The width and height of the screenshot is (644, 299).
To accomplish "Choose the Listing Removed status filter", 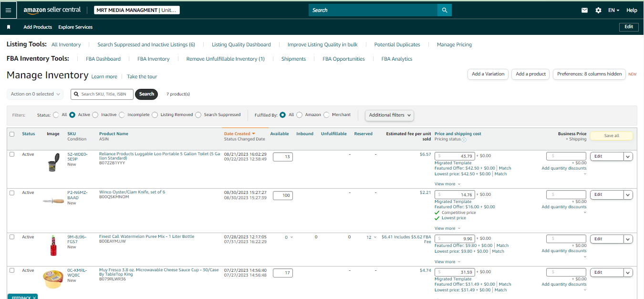I will (155, 115).
